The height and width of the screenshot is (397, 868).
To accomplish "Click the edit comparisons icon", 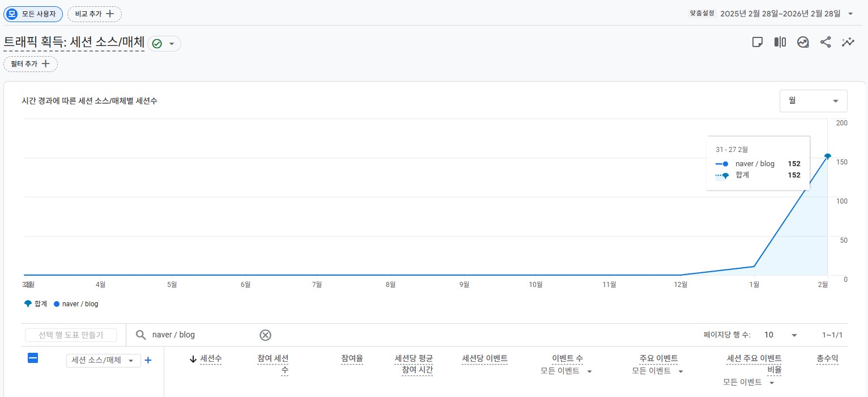I will pos(780,41).
